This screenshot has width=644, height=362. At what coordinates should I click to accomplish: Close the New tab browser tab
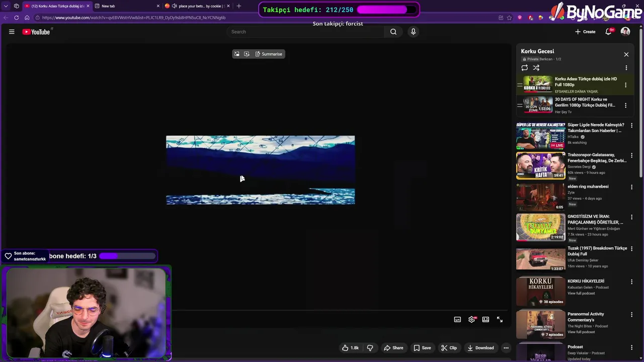click(x=158, y=6)
